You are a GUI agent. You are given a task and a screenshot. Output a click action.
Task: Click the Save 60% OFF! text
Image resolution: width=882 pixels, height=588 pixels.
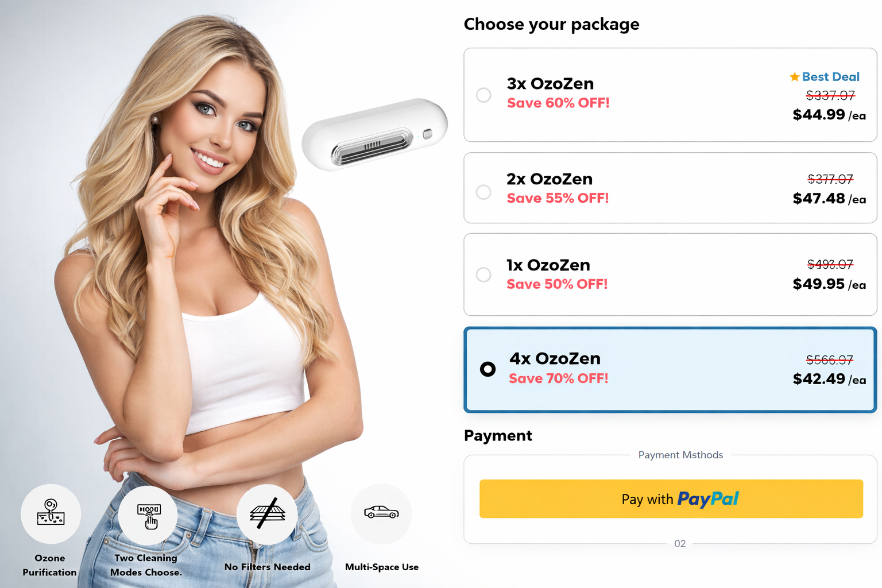(x=558, y=103)
